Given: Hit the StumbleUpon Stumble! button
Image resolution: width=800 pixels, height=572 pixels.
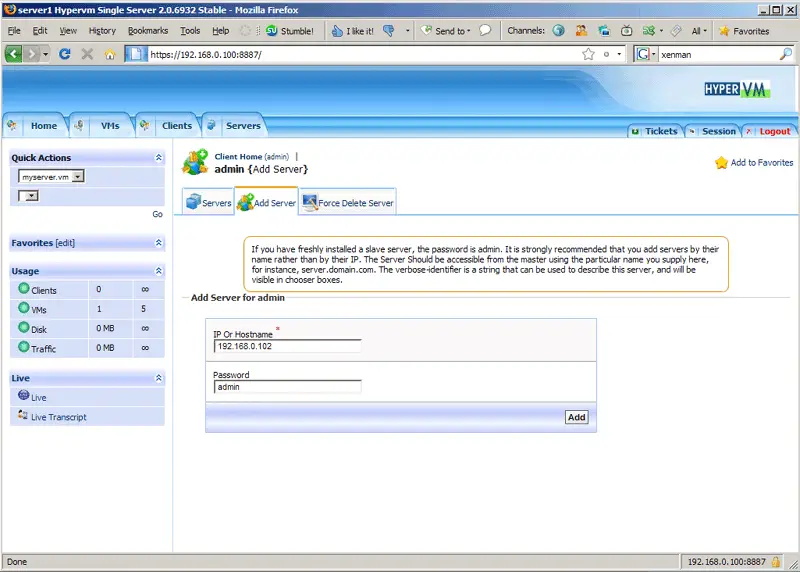Looking at the screenshot, I should click(x=290, y=31).
